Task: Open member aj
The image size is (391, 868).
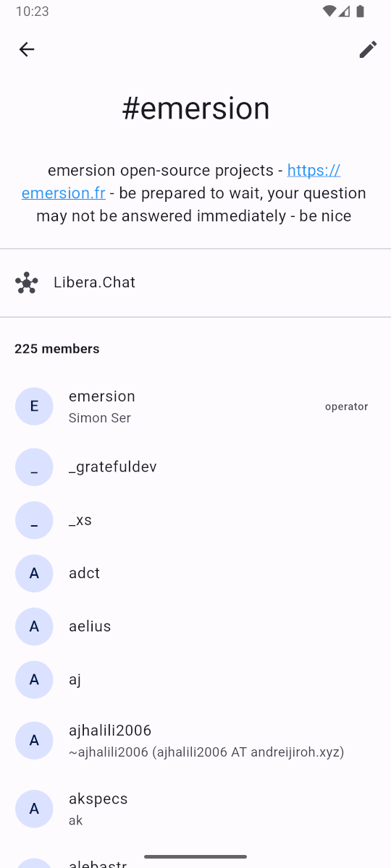Action: [195, 680]
